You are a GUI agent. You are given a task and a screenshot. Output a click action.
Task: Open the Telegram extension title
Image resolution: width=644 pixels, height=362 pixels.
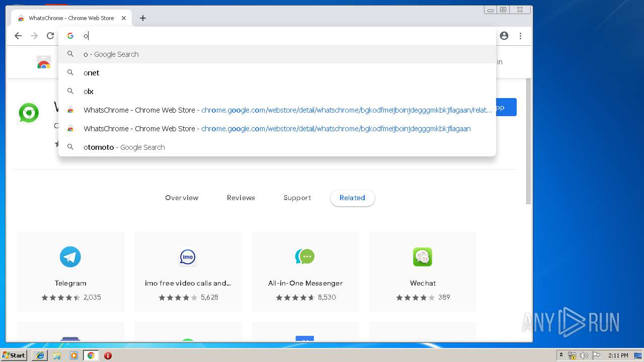(x=70, y=283)
